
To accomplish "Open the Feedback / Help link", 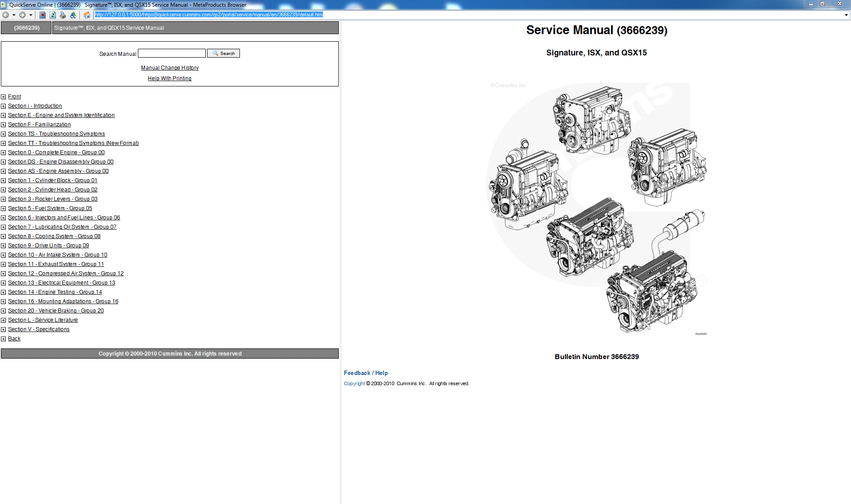I will pos(365,373).
